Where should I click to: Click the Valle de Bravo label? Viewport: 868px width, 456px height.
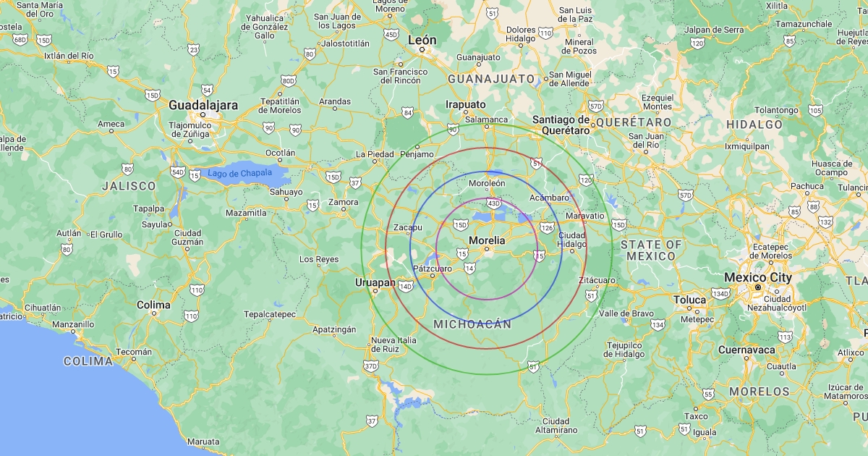[x=626, y=313]
